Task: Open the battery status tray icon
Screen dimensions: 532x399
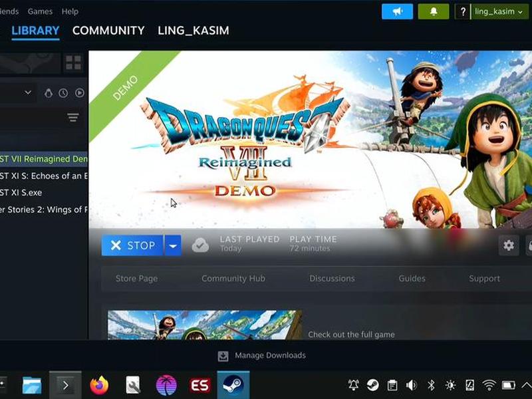Action: click(508, 385)
